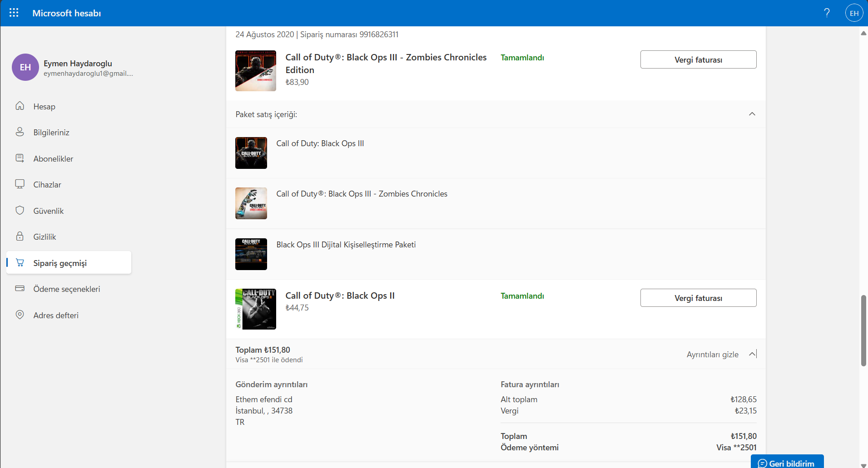
Task: Navigate to Cihazlar
Action: (x=69, y=185)
